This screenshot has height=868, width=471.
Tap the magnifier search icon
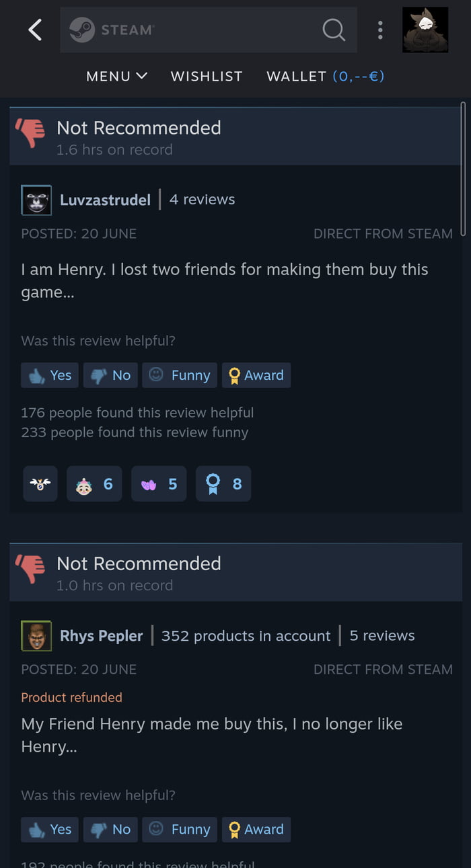coord(334,30)
